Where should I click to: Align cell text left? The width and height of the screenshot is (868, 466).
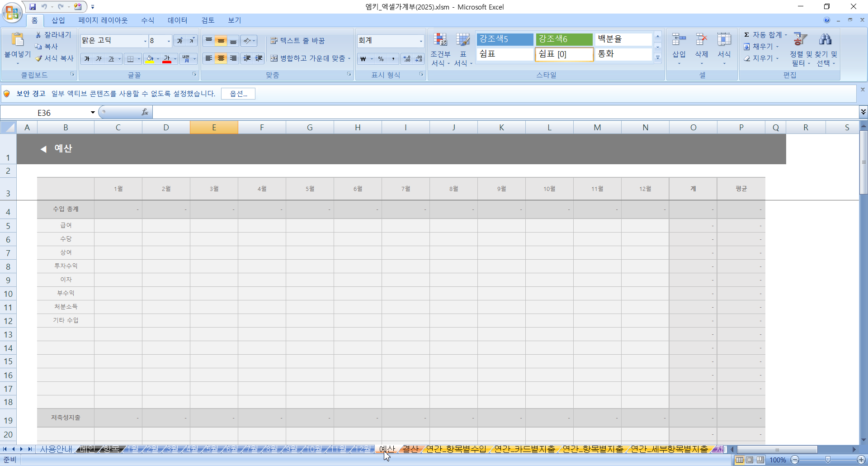pos(209,58)
